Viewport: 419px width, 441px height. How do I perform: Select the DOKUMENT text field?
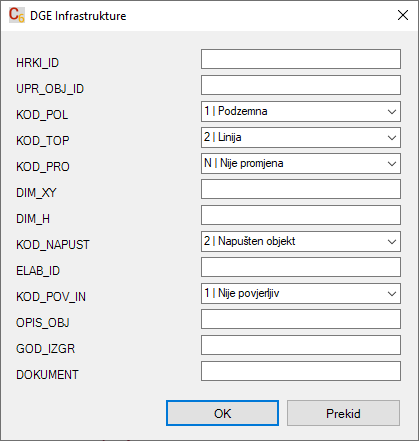click(x=301, y=371)
